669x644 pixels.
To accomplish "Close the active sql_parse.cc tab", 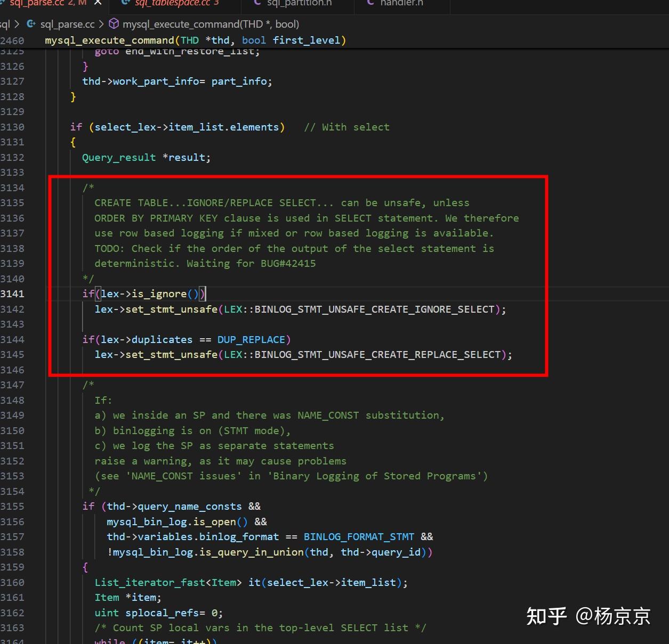I will [x=97, y=4].
